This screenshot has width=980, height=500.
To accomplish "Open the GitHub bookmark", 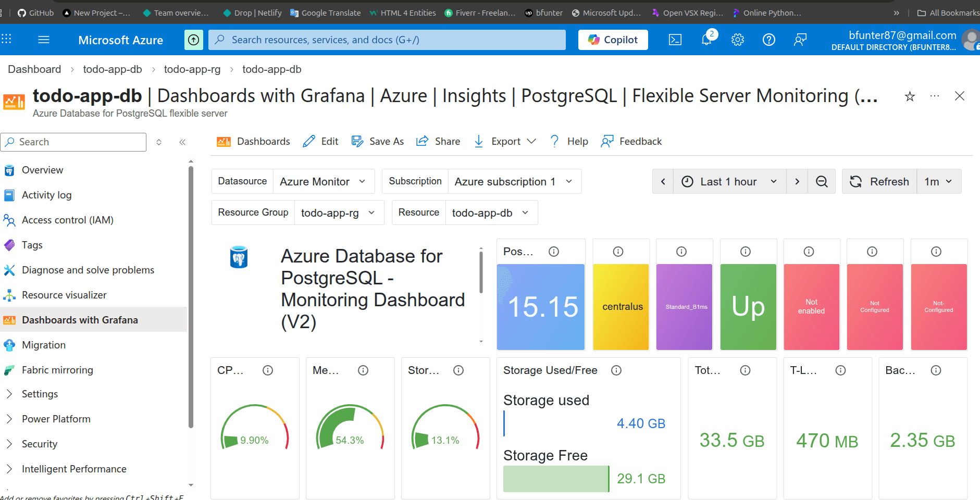I will pyautogui.click(x=35, y=13).
